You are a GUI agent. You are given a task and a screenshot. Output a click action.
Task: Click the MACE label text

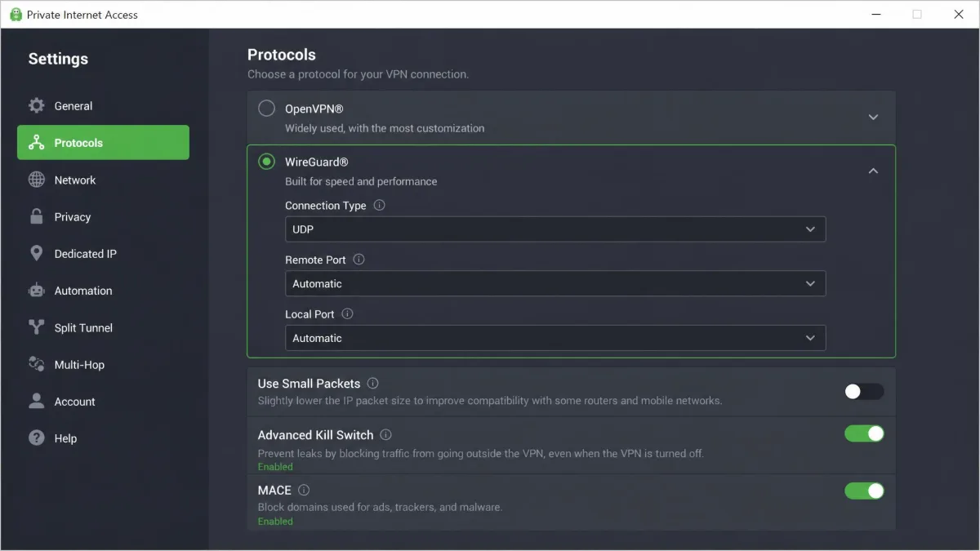click(x=274, y=491)
